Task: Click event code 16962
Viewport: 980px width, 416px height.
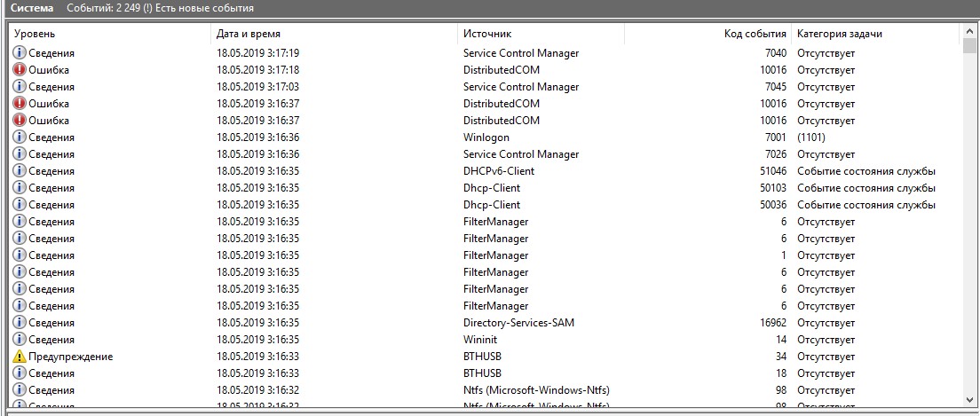Action: tap(773, 323)
